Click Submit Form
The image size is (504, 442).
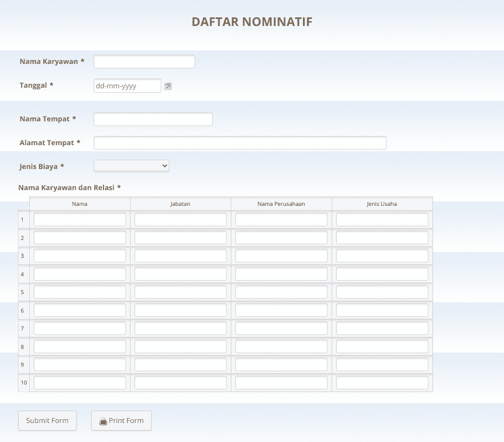[x=47, y=420]
